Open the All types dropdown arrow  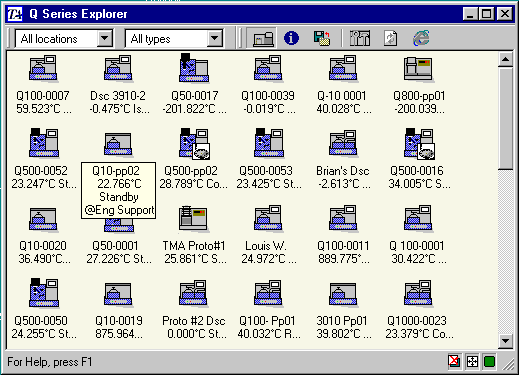(215, 38)
